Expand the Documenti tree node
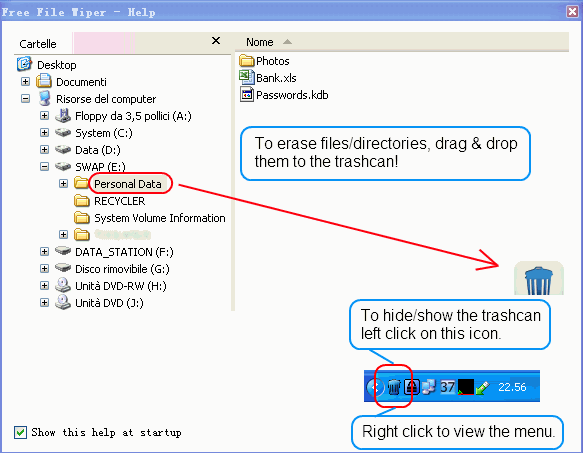583x453 pixels. 25,81
